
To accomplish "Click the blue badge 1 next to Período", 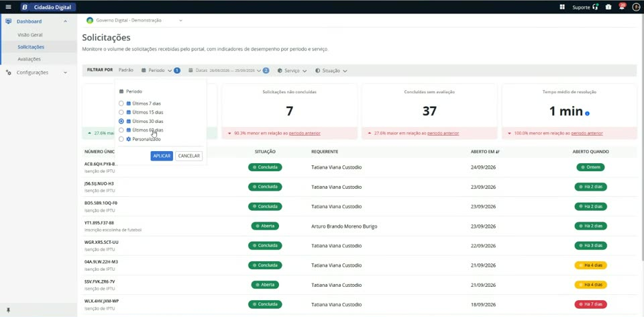I will [x=177, y=71].
